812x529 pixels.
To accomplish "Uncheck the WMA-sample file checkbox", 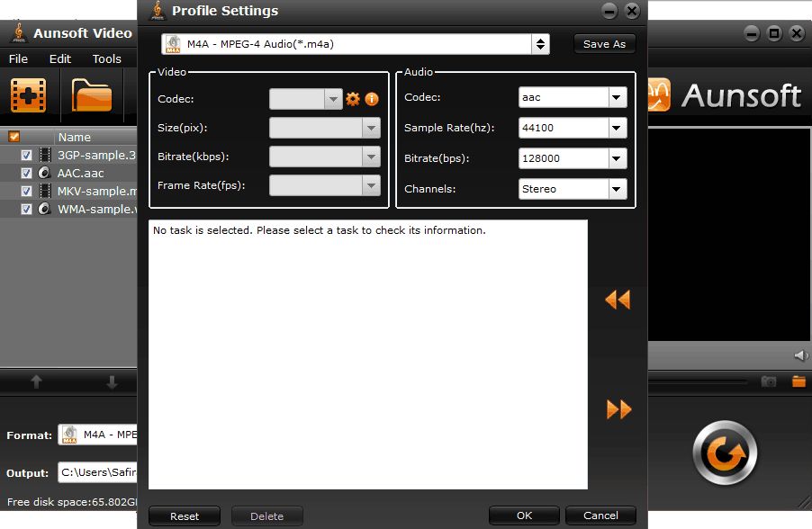I will pos(26,209).
